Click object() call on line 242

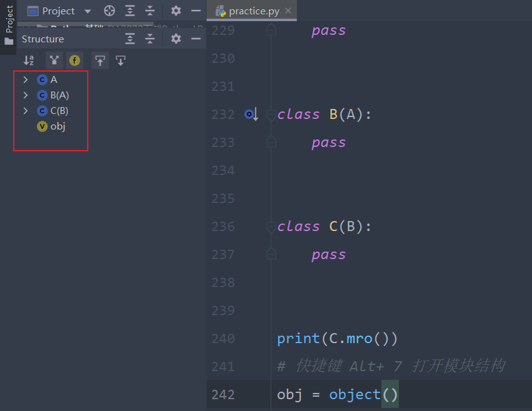pyautogui.click(x=363, y=395)
